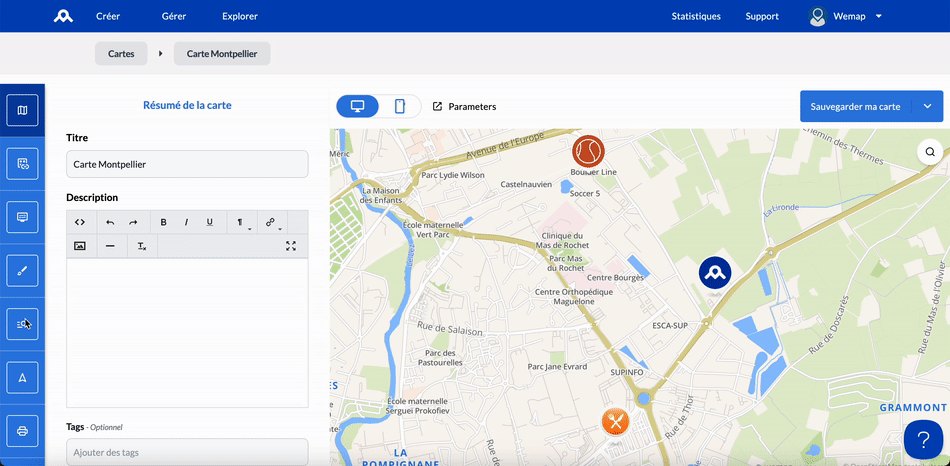Open Parameters link
This screenshot has width=950, height=466.
click(465, 107)
